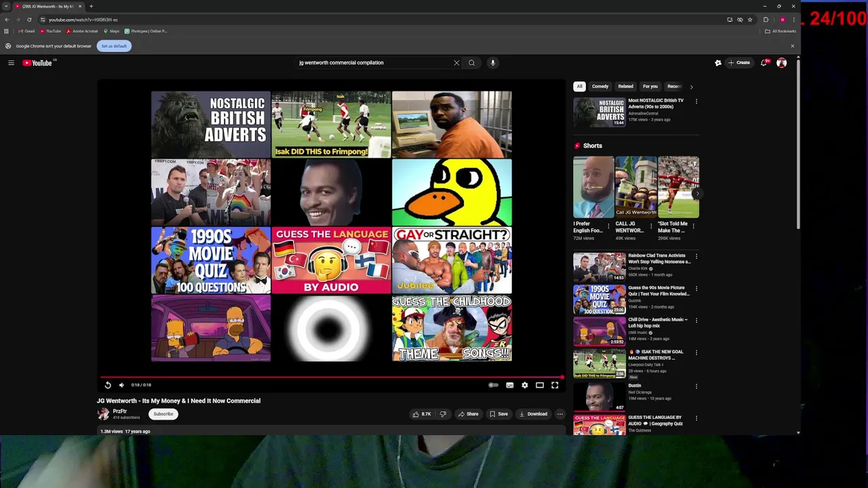Viewport: 868px width, 488px height.
Task: Save video to a playlist
Action: pyautogui.click(x=498, y=414)
